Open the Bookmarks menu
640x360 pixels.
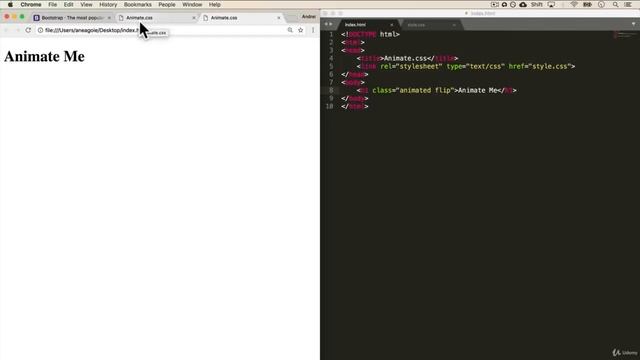click(x=138, y=4)
